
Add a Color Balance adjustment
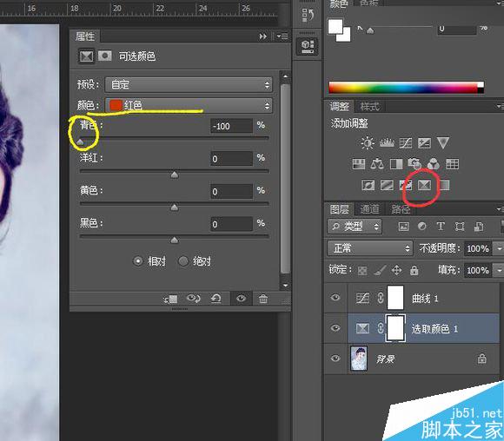[x=377, y=164]
